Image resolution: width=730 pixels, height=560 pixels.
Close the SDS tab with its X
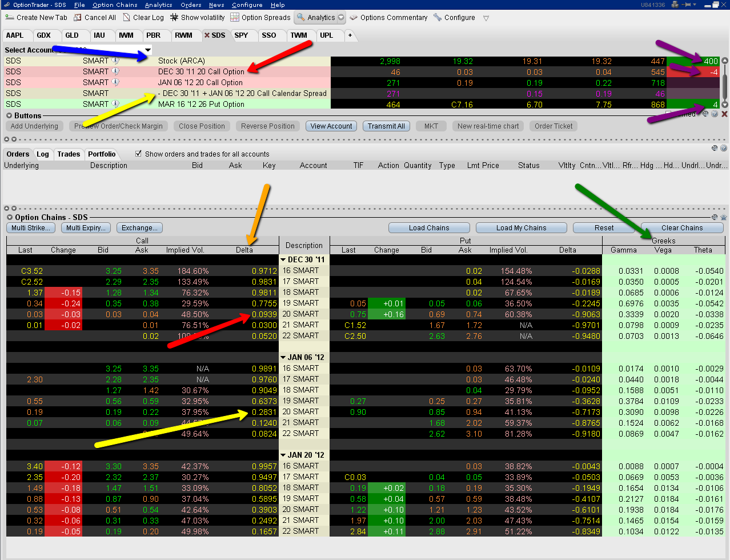point(207,35)
